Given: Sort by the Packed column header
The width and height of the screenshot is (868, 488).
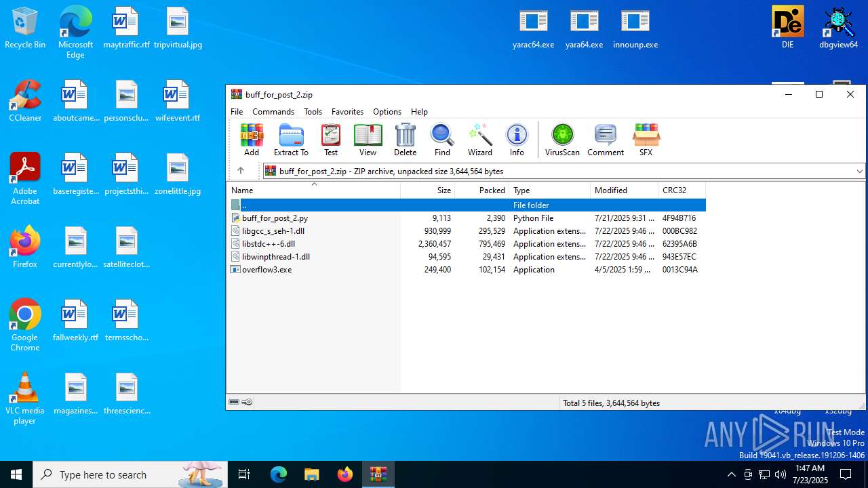Looking at the screenshot, I should (x=481, y=190).
